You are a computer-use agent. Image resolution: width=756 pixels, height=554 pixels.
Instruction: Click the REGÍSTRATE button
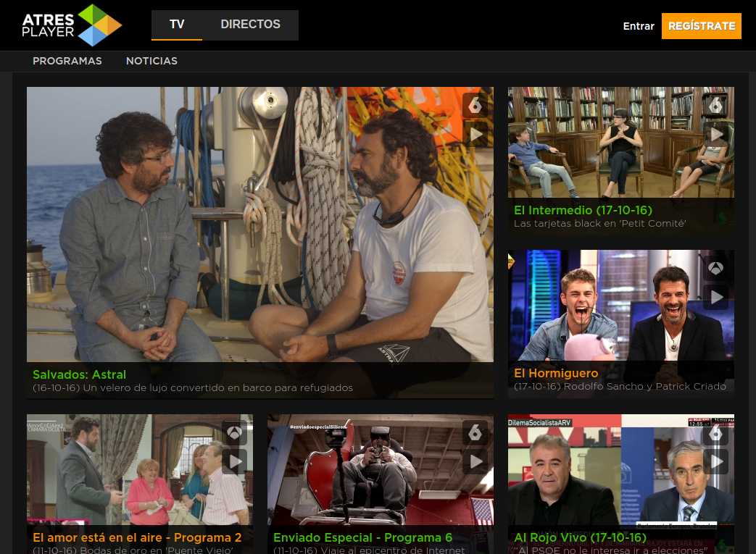701,26
